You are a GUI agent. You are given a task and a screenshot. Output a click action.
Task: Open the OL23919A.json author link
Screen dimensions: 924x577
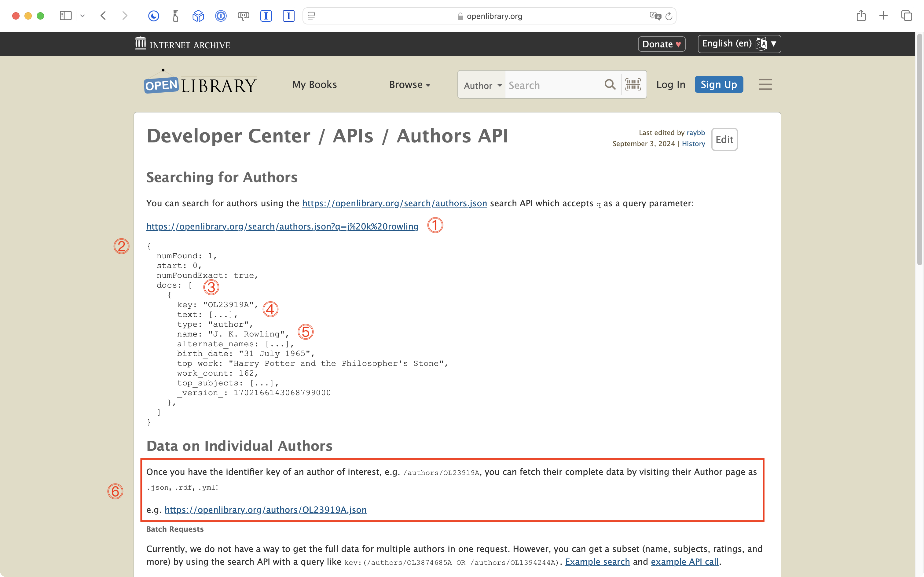coord(265,510)
